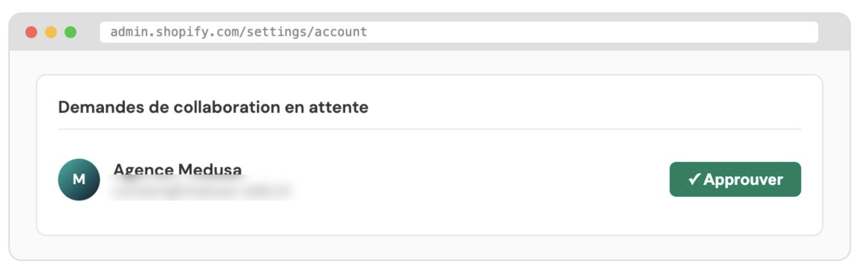
Task: Click the word 'collaboration' in the heading
Action: pos(227,107)
